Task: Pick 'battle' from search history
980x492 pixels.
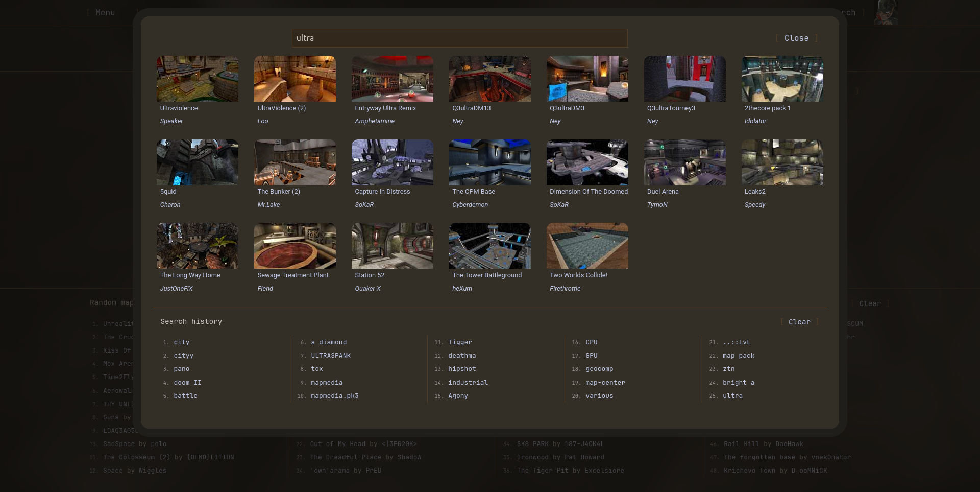Action: 185,396
